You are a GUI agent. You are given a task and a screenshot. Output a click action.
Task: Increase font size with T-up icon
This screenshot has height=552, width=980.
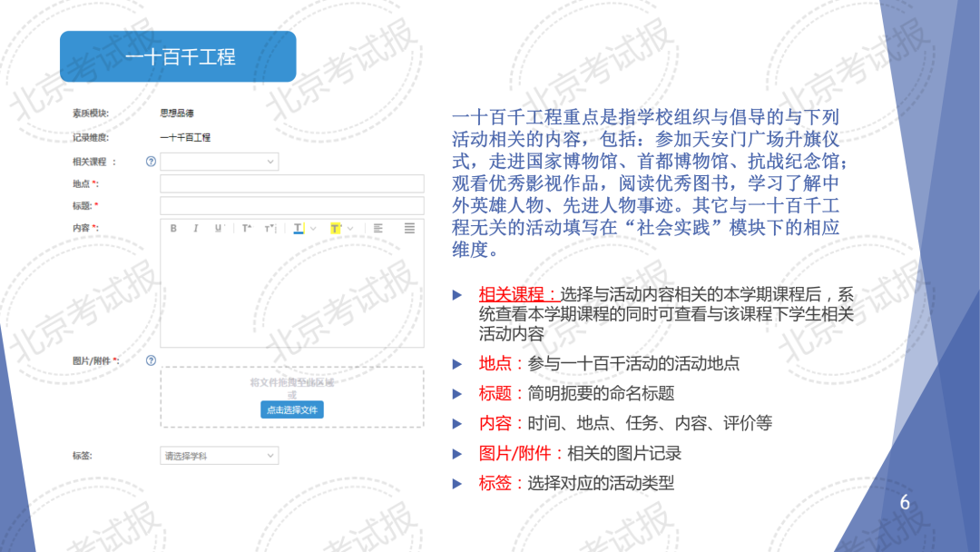pos(246,229)
